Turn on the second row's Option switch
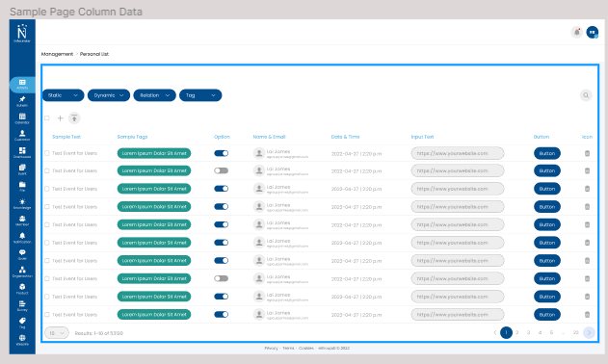This screenshot has height=364, width=608. 222,170
